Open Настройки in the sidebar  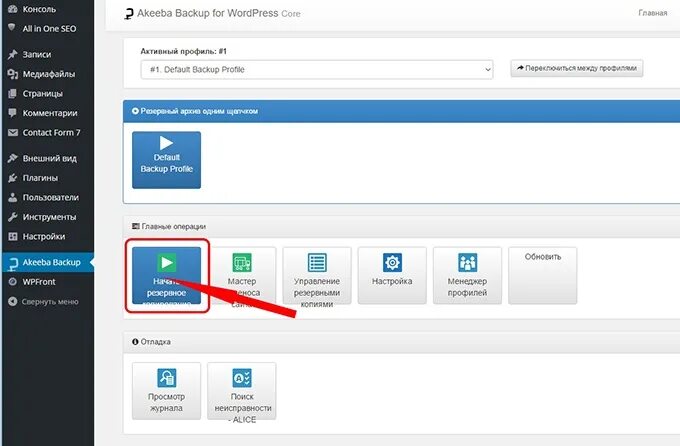click(47, 236)
